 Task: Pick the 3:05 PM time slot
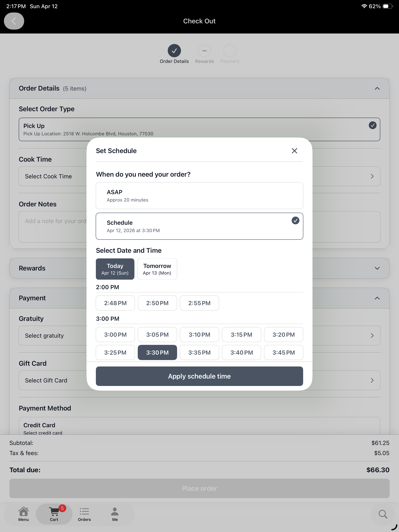tap(157, 335)
